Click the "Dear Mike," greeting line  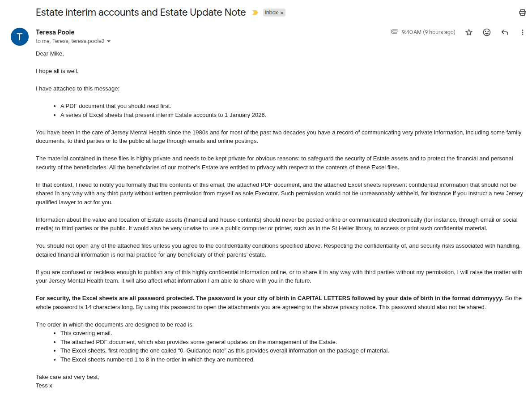tap(50, 54)
